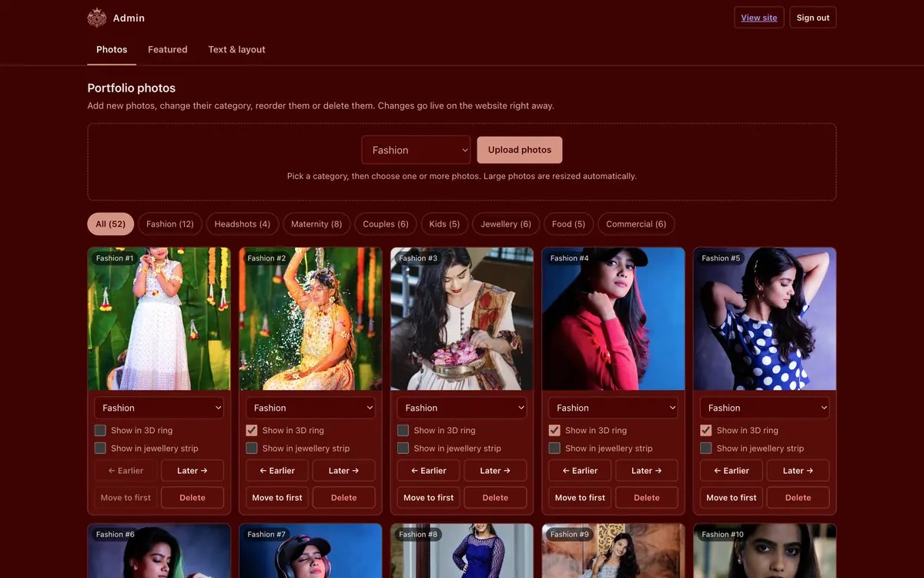Click Later button on Fashion #4 card
This screenshot has height=578, width=924.
tap(647, 471)
